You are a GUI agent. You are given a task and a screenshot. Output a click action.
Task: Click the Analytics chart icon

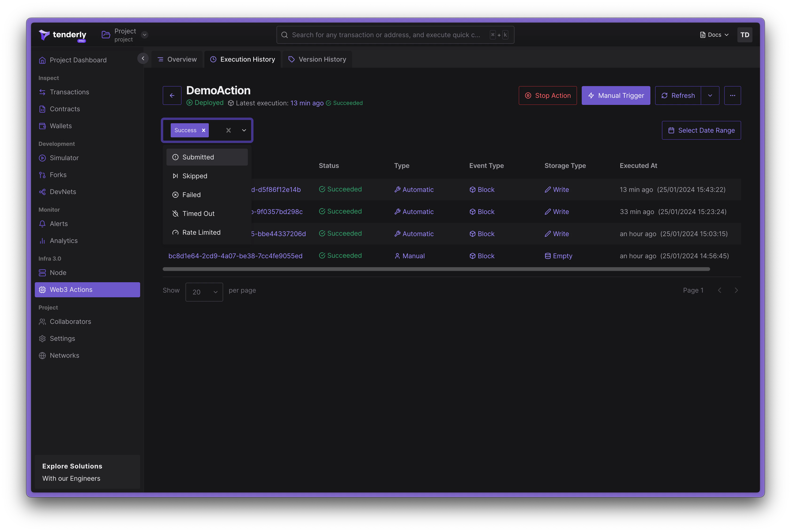(42, 241)
